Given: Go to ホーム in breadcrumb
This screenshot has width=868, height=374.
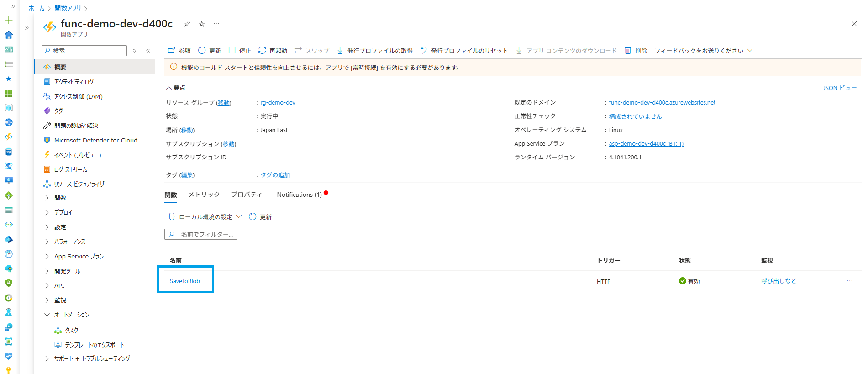Looking at the screenshot, I should tap(37, 8).
